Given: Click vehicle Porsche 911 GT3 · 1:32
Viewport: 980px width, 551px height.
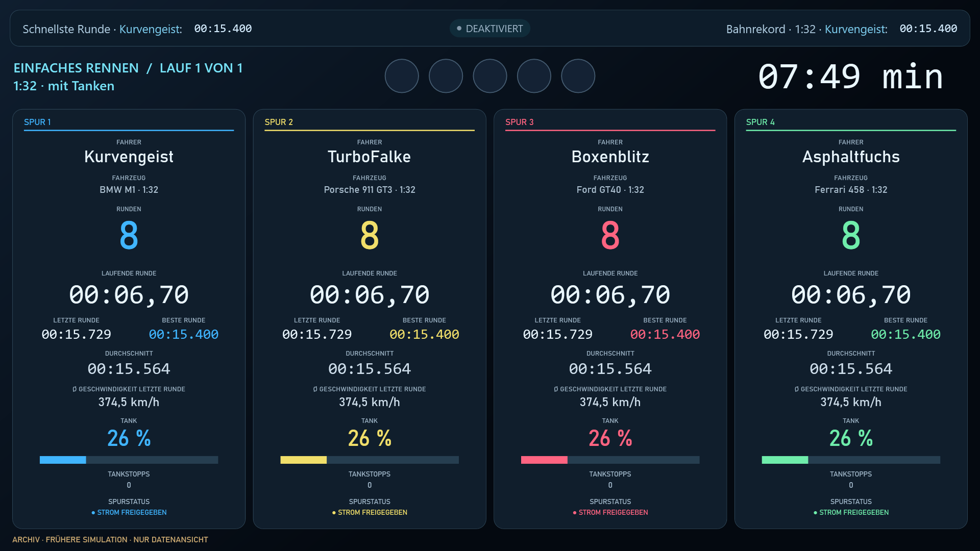Looking at the screenshot, I should (370, 190).
